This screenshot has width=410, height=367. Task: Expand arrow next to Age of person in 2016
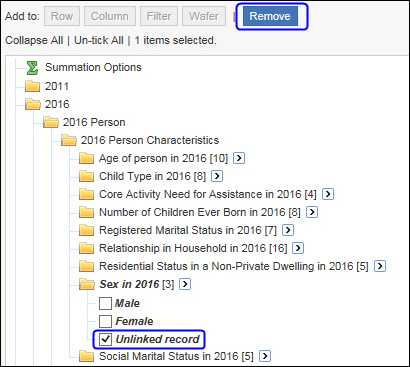(239, 158)
